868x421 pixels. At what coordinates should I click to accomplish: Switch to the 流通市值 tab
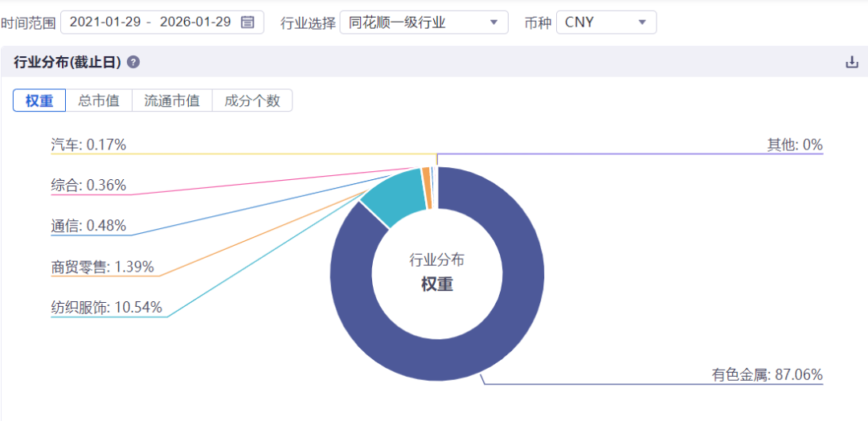[x=172, y=100]
